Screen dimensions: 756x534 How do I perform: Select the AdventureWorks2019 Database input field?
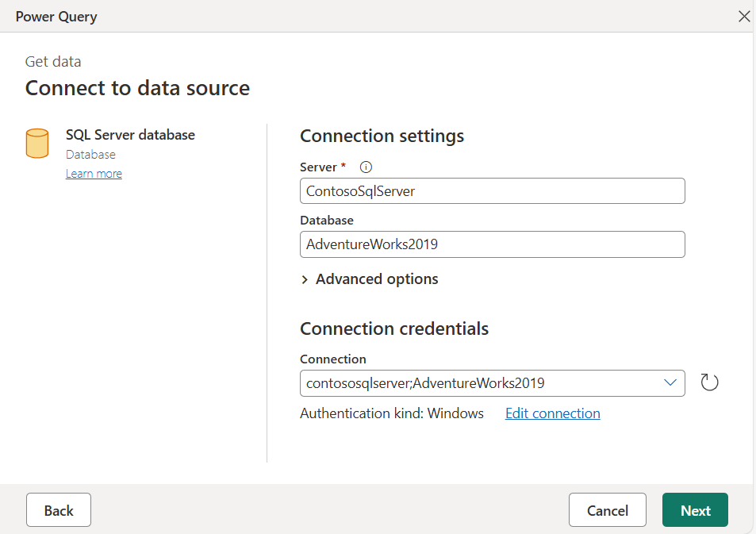pos(492,244)
